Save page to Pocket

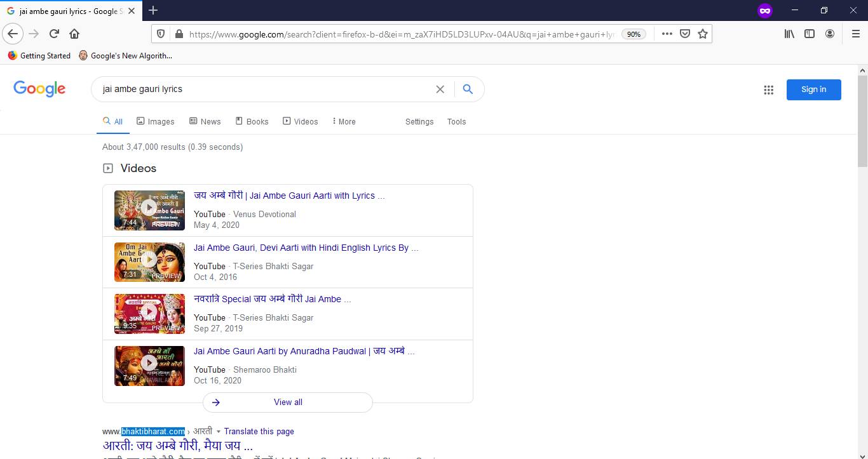pyautogui.click(x=685, y=34)
